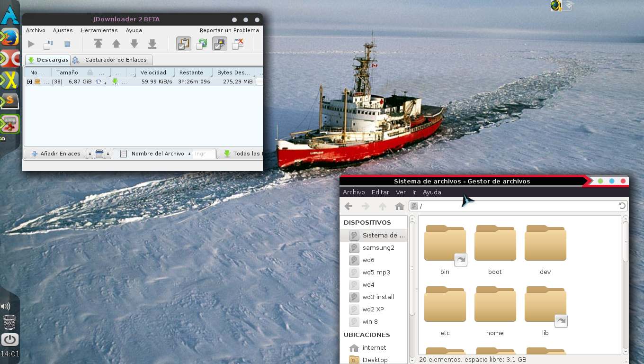Open Archivo menu in JDownloader
The image size is (644, 364).
36,30
